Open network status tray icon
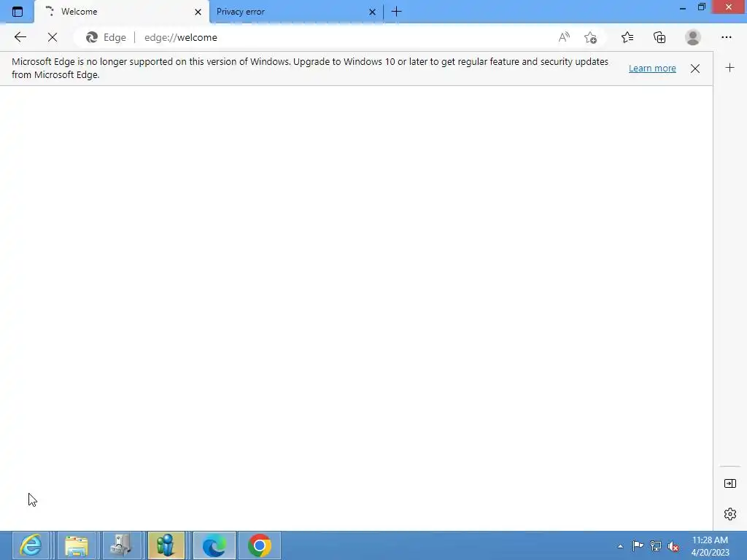 (x=656, y=546)
